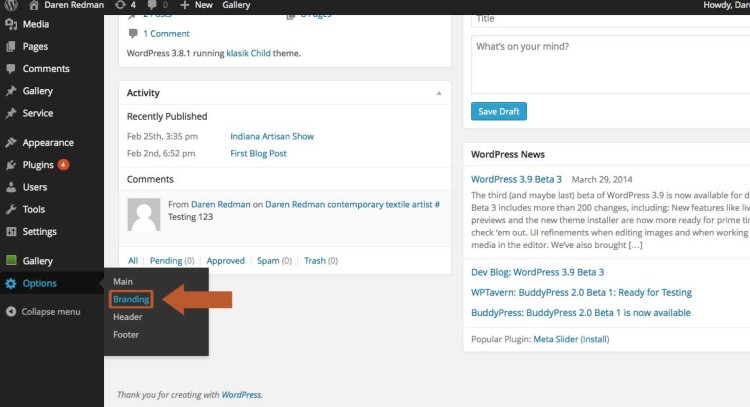Select Footer in the Options submenu
This screenshot has width=750, height=407.
126,335
